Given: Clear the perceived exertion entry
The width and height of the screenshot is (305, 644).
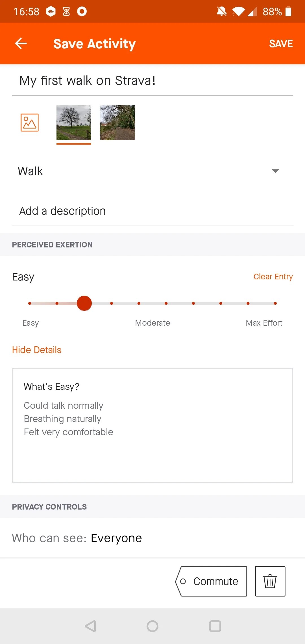Looking at the screenshot, I should click(273, 277).
